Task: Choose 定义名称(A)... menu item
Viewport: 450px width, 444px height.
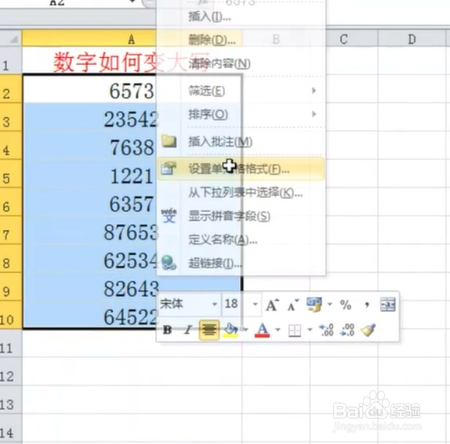Action: pyautogui.click(x=240, y=239)
